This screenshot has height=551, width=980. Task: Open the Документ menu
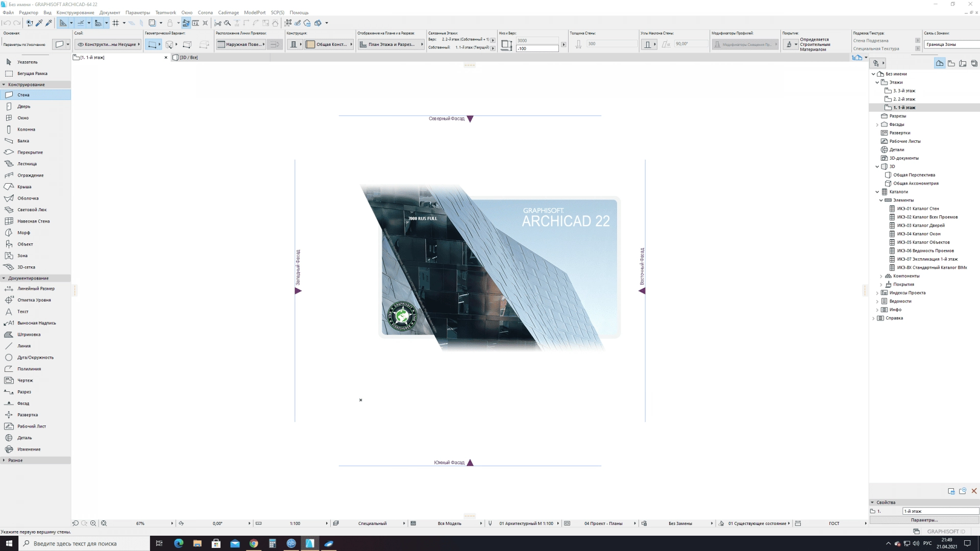tap(110, 12)
